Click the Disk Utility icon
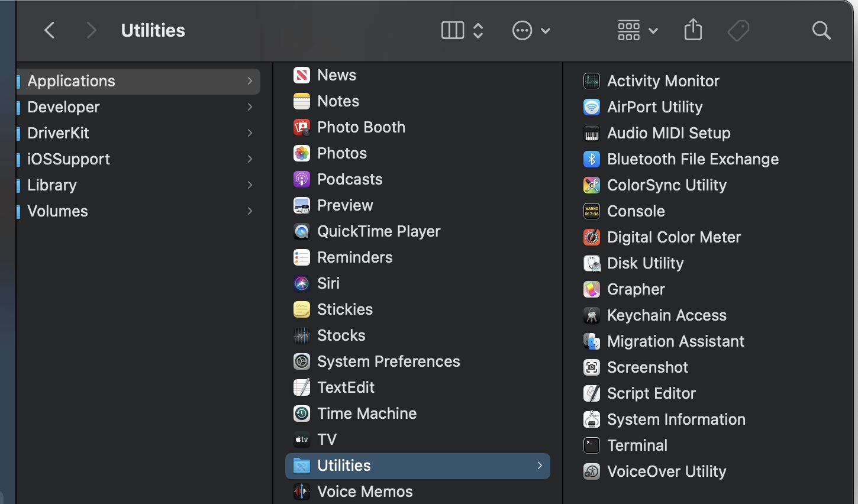The width and height of the screenshot is (858, 504). [591, 263]
